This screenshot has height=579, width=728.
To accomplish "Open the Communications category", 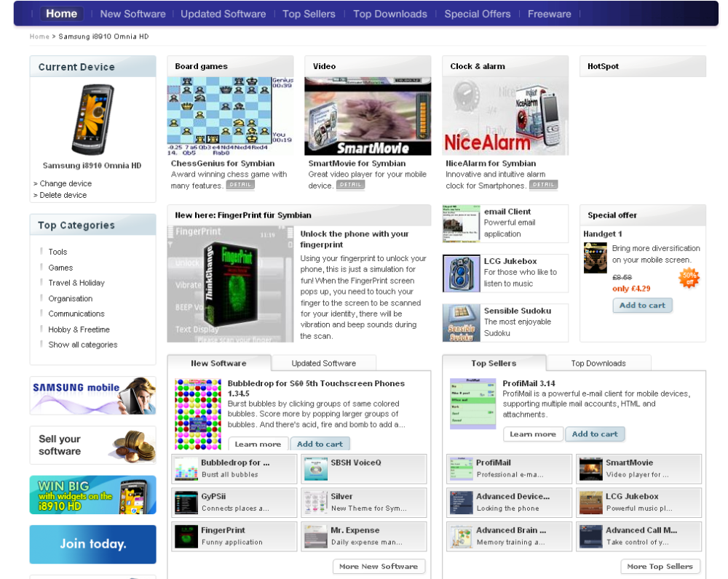I will (76, 314).
